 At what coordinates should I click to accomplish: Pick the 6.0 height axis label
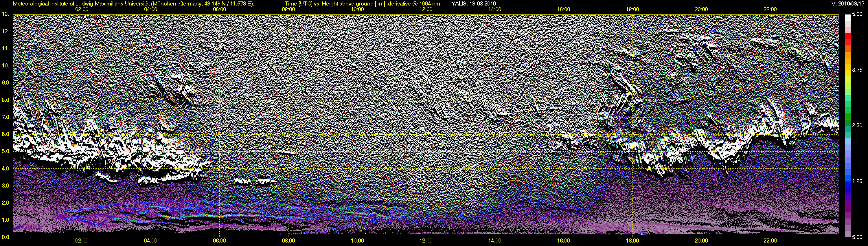coord(5,134)
